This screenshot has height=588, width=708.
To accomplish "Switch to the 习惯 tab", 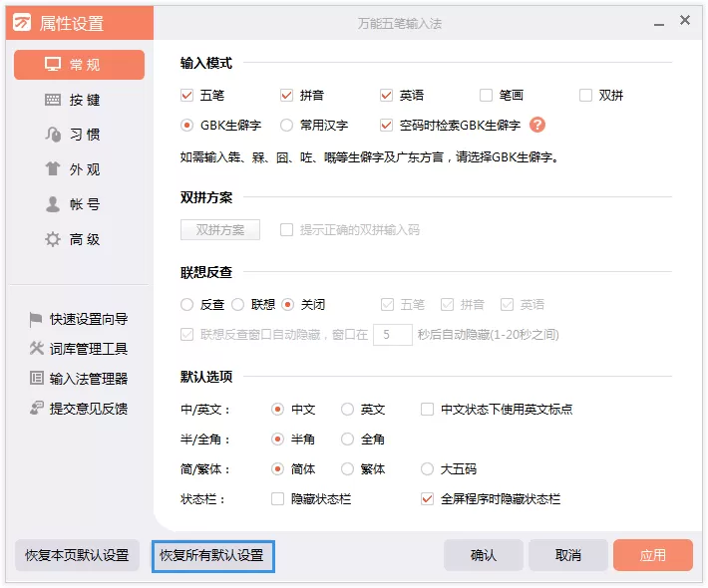I will [79, 134].
